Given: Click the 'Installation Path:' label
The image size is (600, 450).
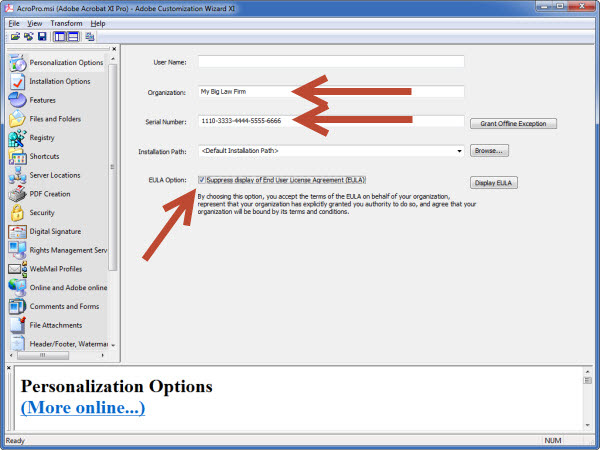Looking at the screenshot, I should point(162,152).
